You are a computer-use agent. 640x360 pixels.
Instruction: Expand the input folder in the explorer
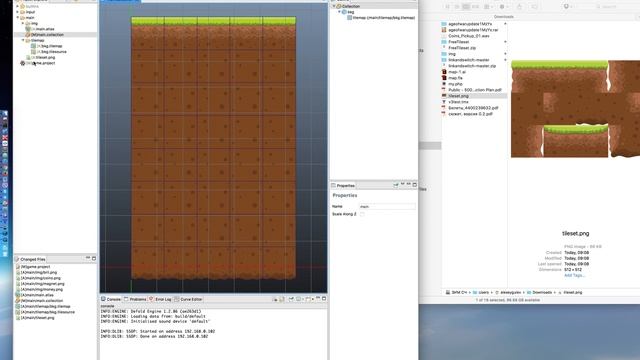tap(18, 12)
